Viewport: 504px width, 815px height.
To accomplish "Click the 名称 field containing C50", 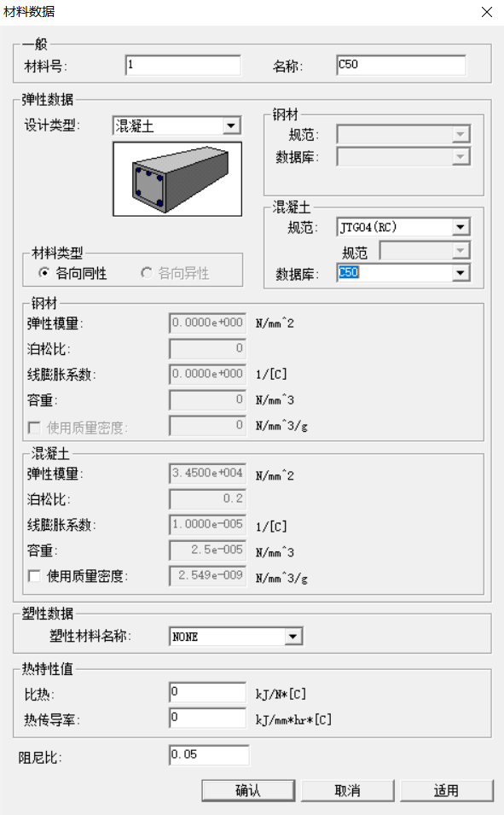I will [401, 66].
